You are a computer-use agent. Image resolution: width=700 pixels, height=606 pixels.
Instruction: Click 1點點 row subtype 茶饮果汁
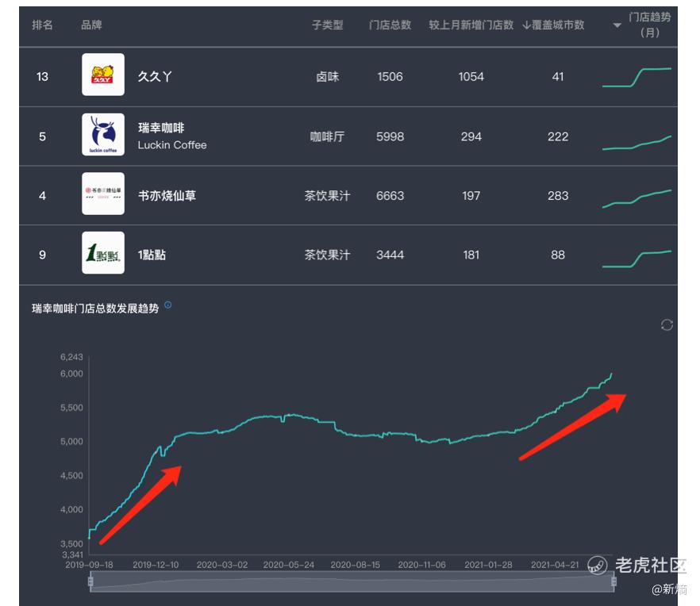coord(327,255)
